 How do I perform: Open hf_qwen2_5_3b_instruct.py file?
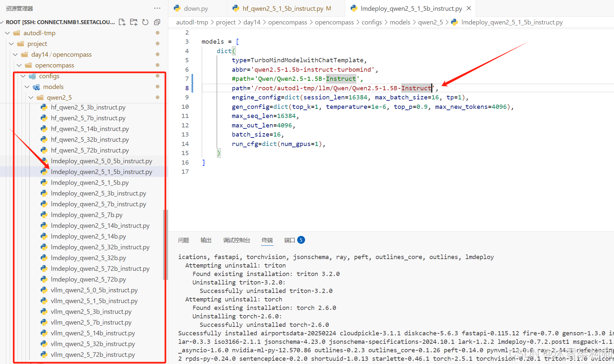[88, 107]
